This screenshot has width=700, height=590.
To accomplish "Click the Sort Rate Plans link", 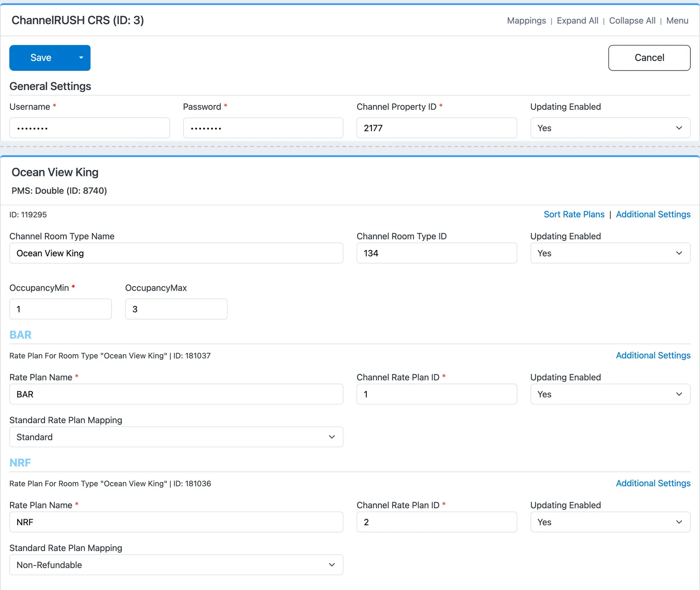I will click(574, 214).
